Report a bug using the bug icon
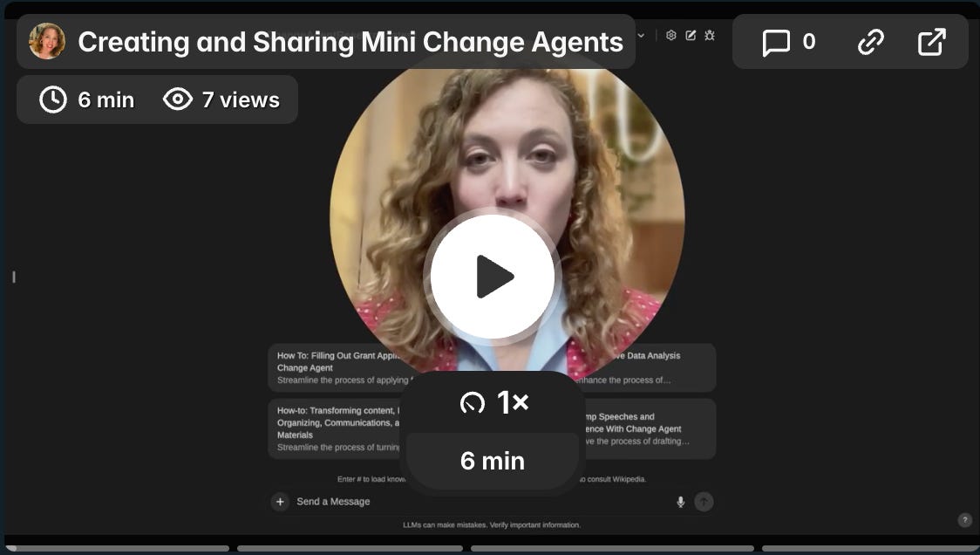This screenshot has height=555, width=980. click(709, 35)
